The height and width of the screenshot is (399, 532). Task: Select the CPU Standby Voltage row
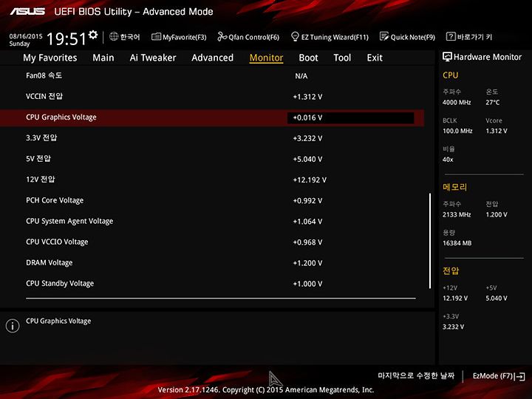[212, 284]
